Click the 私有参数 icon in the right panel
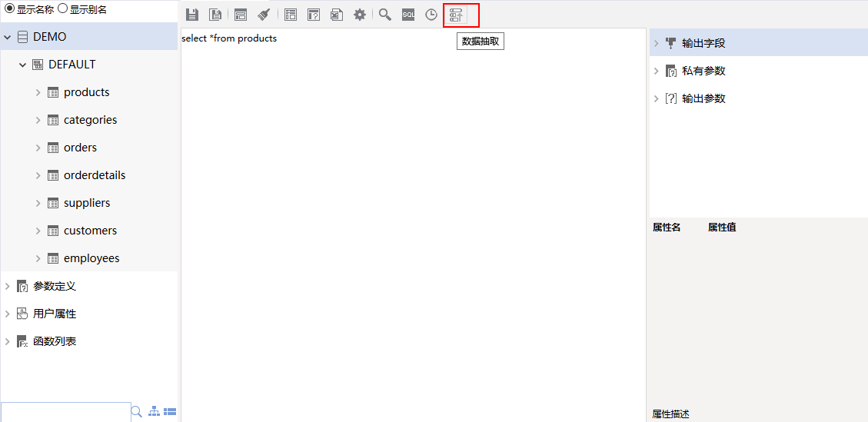 click(x=671, y=71)
